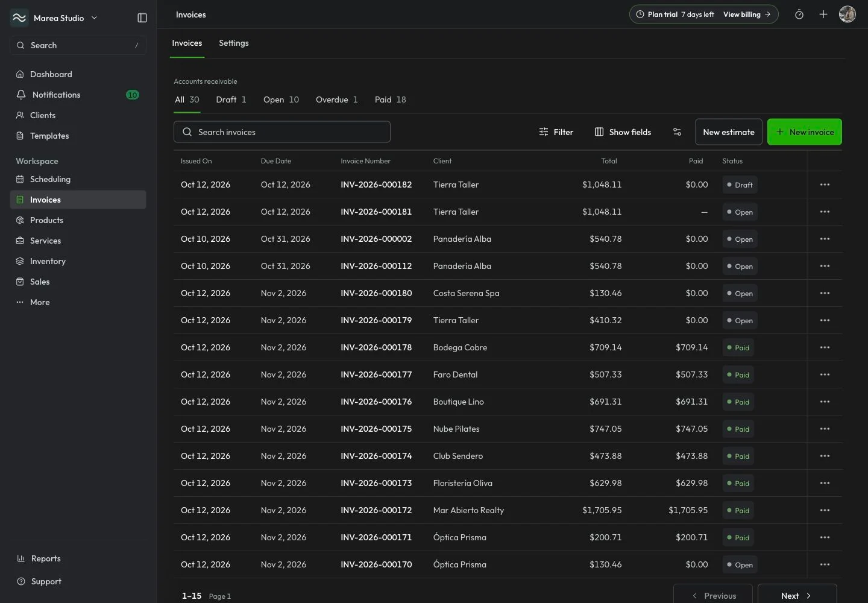Go to Dashboard in the sidebar
868x603 pixels.
[x=78, y=74]
